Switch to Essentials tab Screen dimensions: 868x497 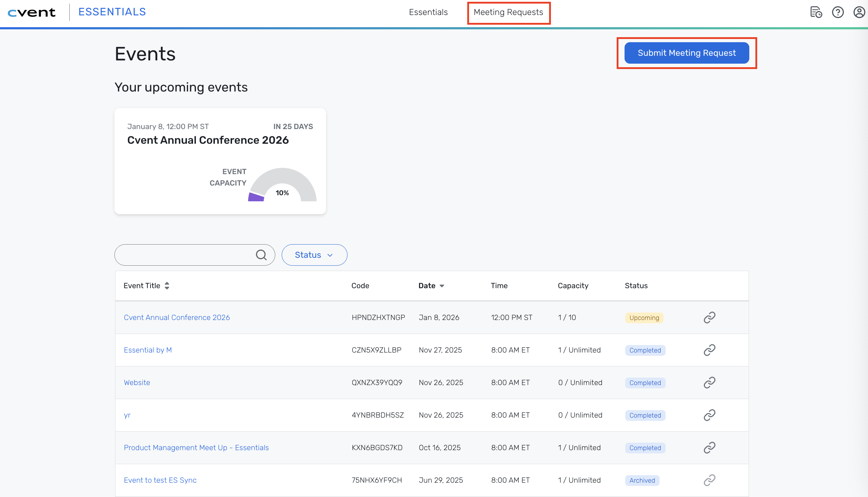428,13
